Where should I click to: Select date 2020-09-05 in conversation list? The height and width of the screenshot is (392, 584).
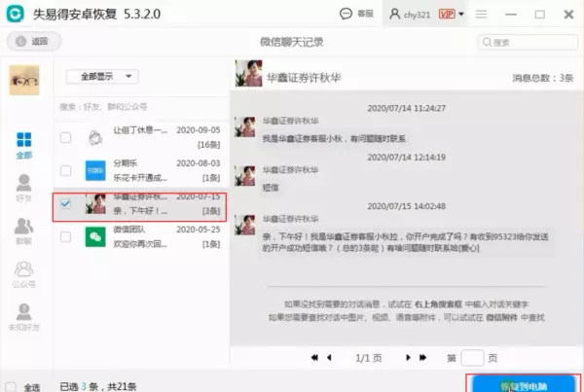click(199, 130)
